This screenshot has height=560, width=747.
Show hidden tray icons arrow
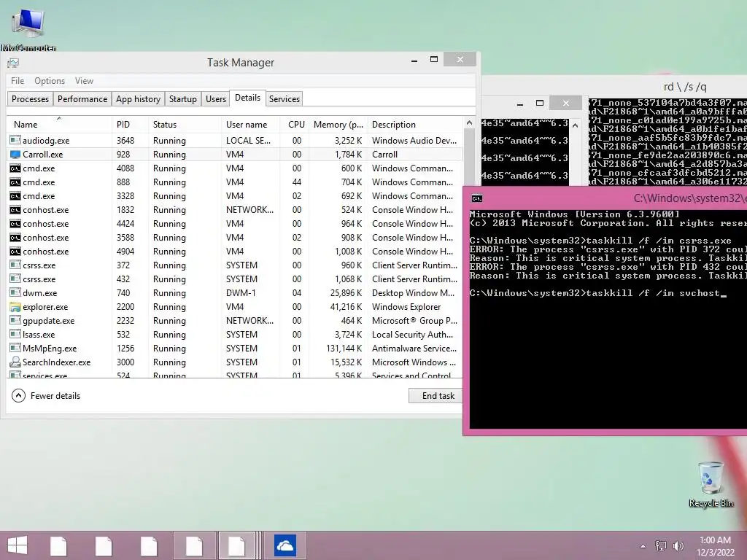643,546
